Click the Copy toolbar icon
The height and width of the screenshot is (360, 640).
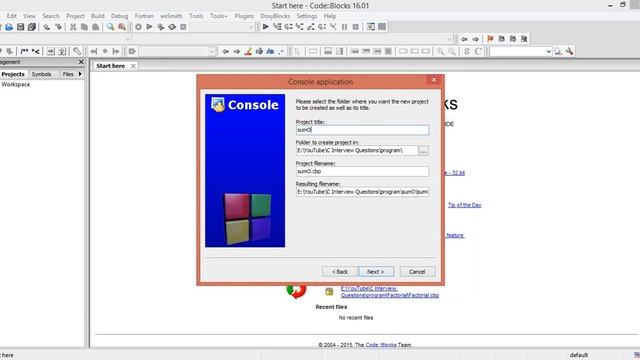coord(84,27)
